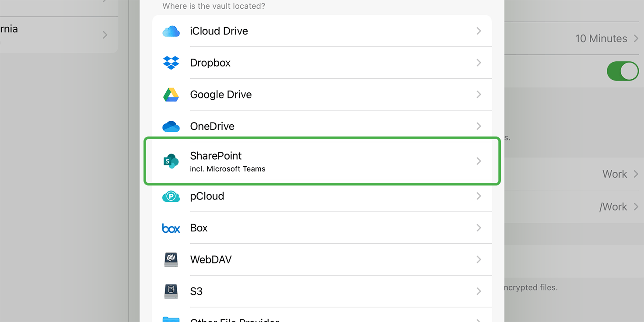Open the iCloud Drive row chevron
This screenshot has width=644, height=322.
click(479, 31)
